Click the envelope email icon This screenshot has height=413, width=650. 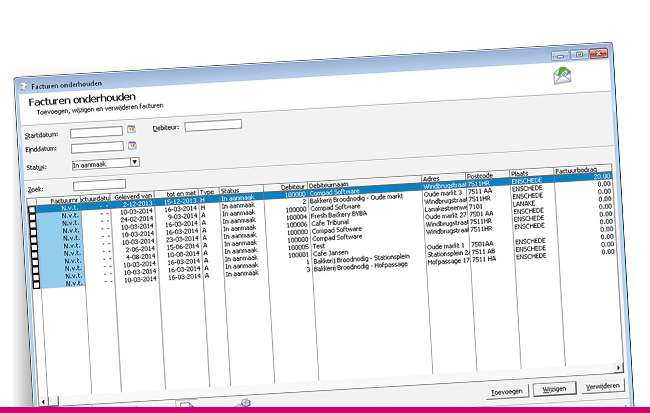pyautogui.click(x=562, y=75)
